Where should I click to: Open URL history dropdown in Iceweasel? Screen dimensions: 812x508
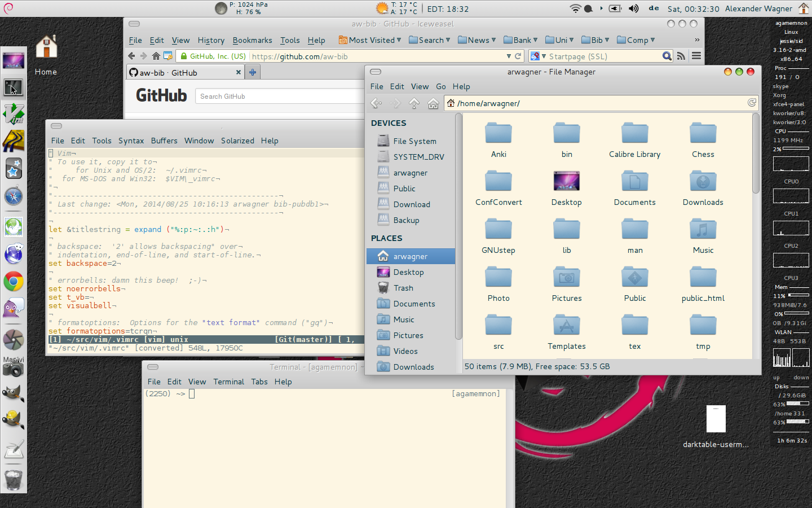click(x=509, y=56)
